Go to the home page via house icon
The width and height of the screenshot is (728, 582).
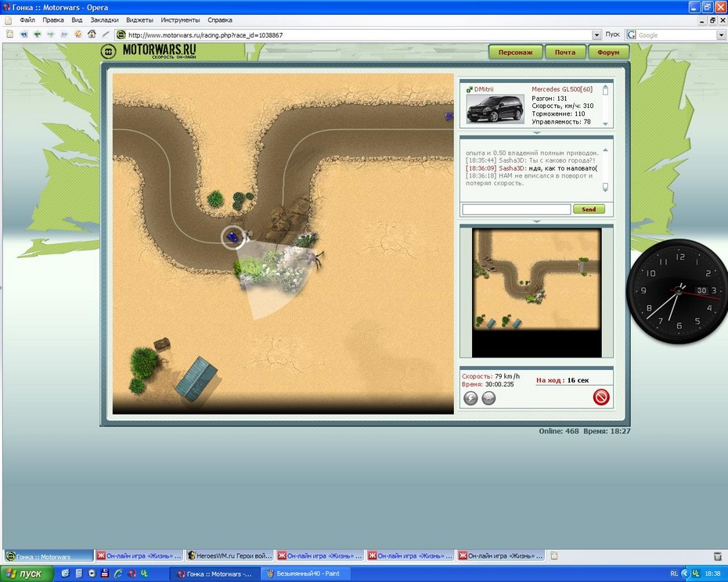pos(92,34)
